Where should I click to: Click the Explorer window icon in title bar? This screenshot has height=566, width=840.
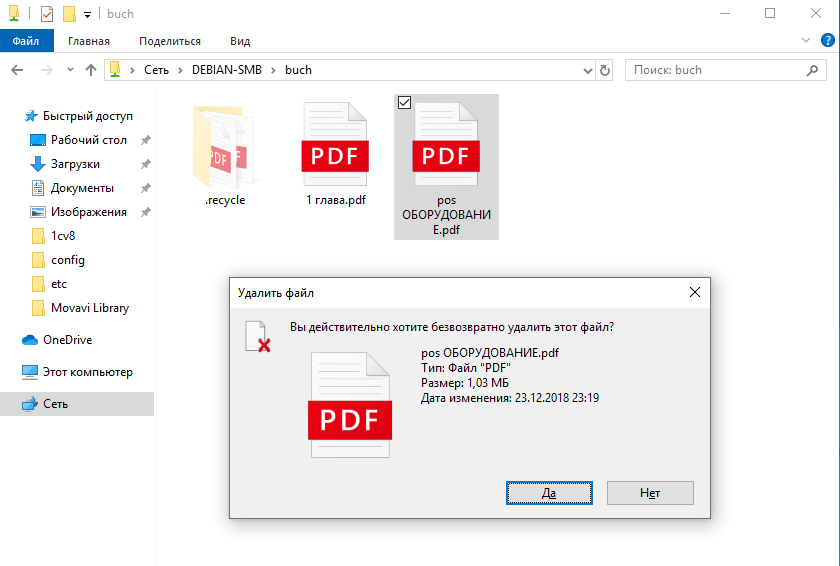coord(14,13)
